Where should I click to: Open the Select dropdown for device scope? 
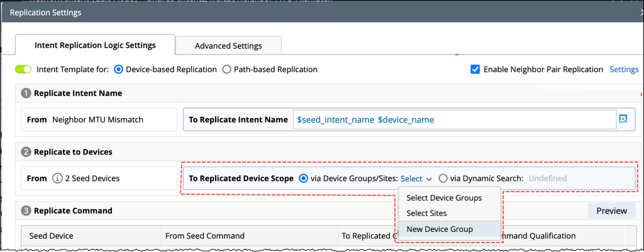pyautogui.click(x=416, y=178)
